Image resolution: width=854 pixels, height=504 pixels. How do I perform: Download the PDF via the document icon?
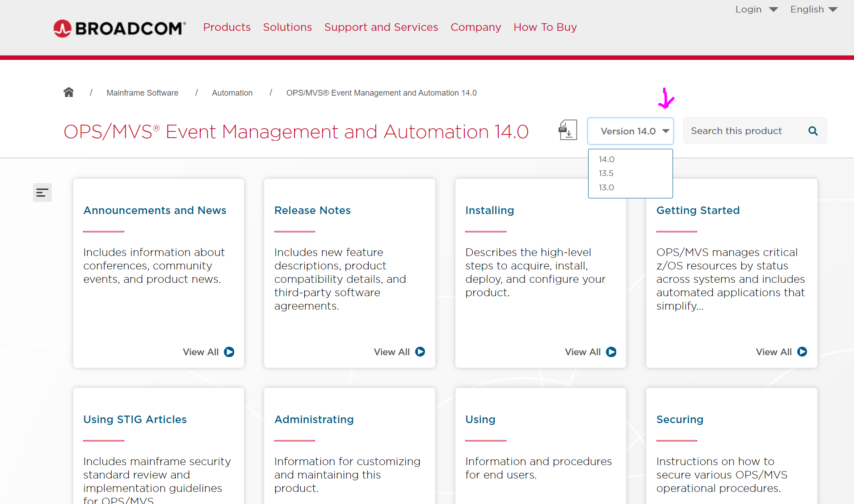(x=568, y=130)
